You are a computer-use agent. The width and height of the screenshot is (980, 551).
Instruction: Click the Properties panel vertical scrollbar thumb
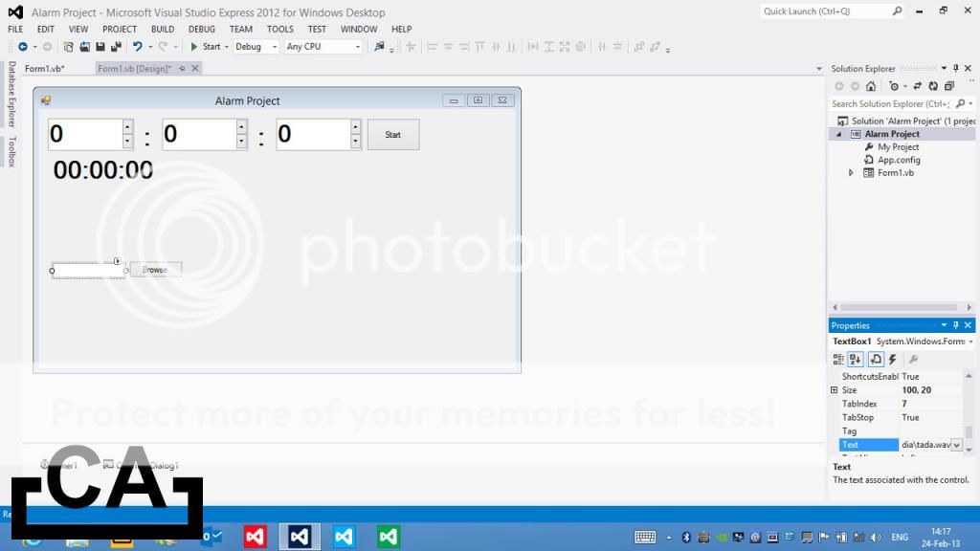969,432
